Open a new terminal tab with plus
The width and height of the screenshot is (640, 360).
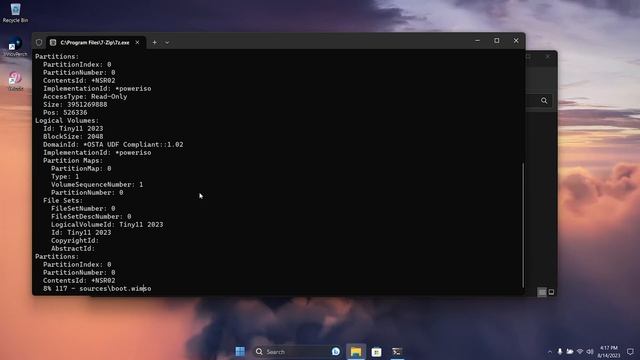(154, 42)
